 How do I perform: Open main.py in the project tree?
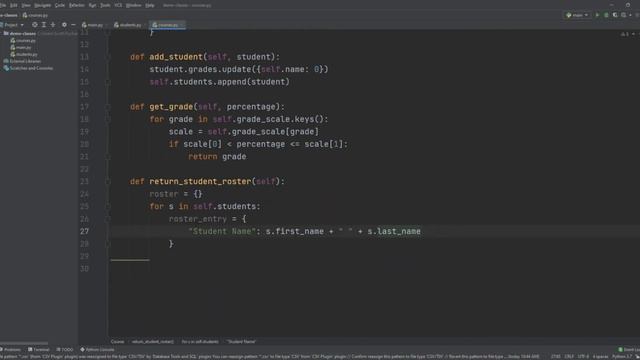point(21,47)
